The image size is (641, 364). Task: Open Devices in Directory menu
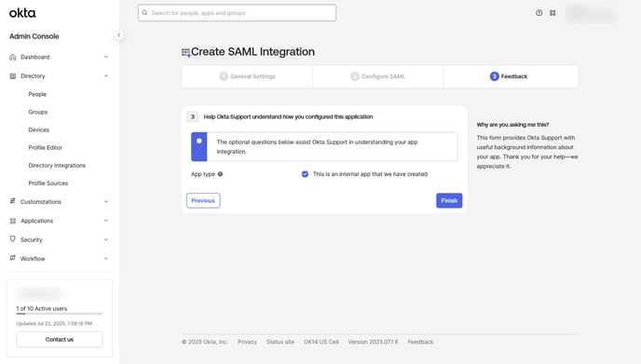tap(39, 130)
